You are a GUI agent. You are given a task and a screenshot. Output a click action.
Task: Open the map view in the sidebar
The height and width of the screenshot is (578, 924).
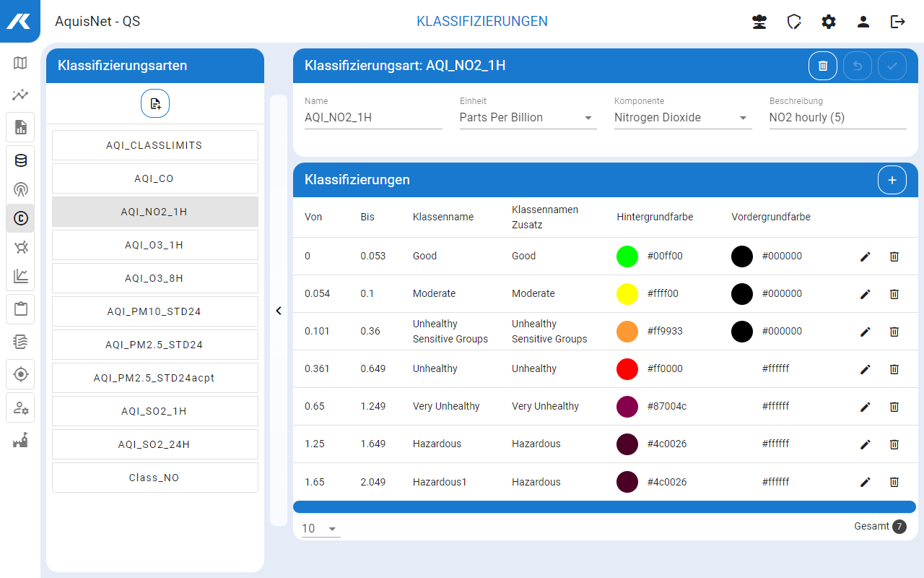tap(20, 63)
